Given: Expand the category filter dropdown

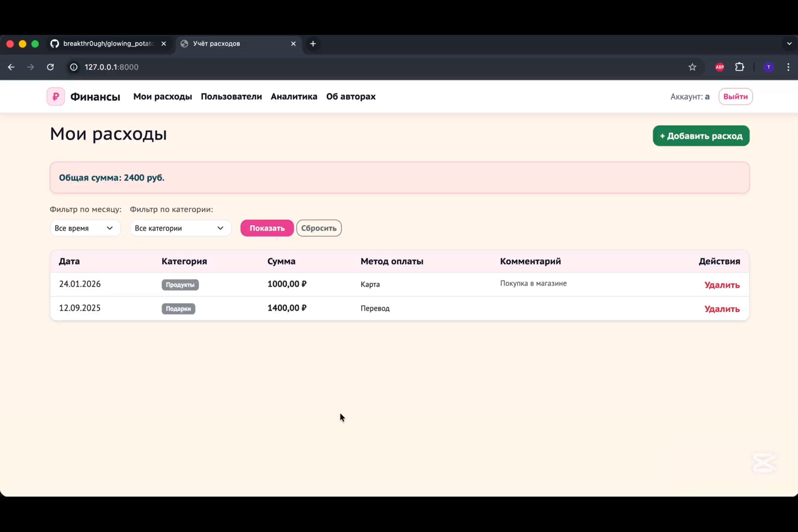Looking at the screenshot, I should click(181, 228).
